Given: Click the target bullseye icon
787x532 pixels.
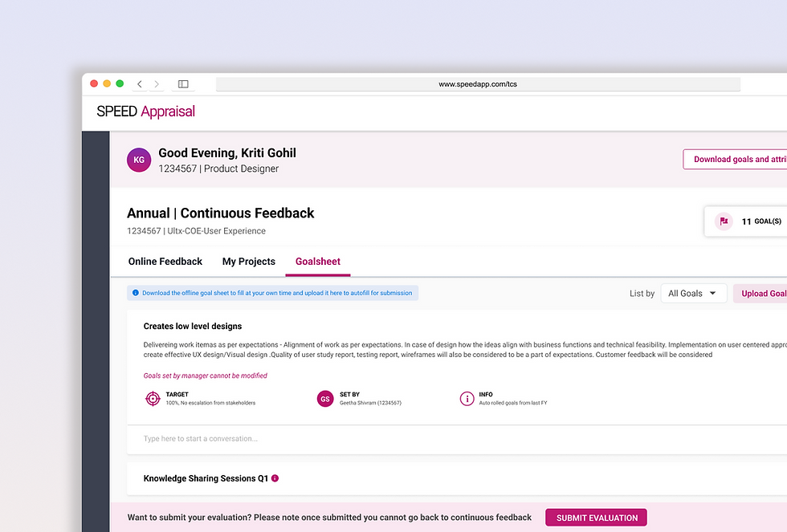Looking at the screenshot, I should coord(153,399).
